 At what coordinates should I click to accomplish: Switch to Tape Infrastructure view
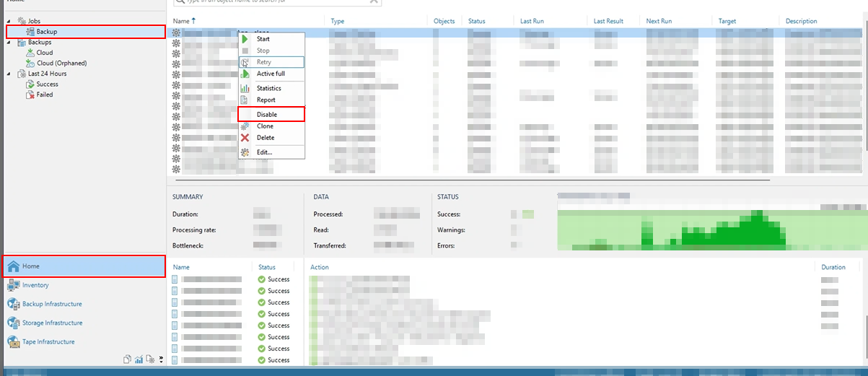(84, 341)
